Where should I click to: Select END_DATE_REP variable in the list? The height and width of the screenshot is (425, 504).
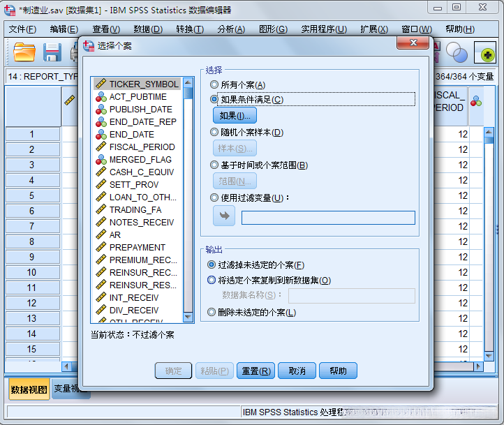(x=138, y=121)
